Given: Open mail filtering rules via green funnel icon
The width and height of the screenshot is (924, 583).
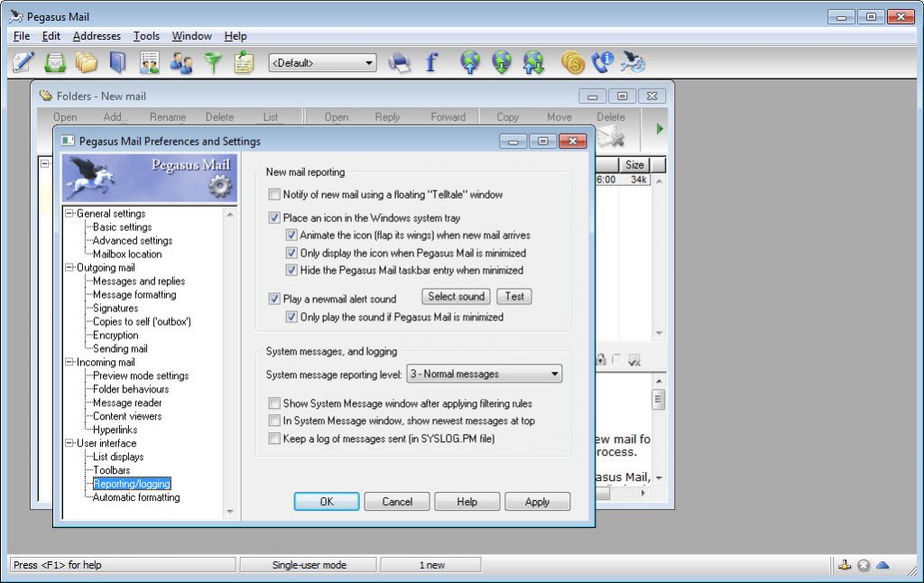Looking at the screenshot, I should click(x=213, y=62).
